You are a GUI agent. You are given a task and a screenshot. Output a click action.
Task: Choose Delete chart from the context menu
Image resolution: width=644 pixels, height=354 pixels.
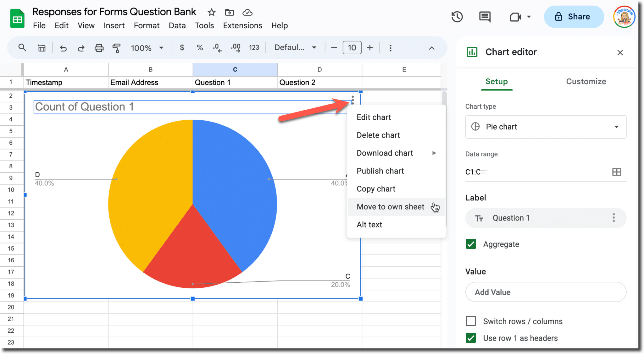(x=396, y=135)
